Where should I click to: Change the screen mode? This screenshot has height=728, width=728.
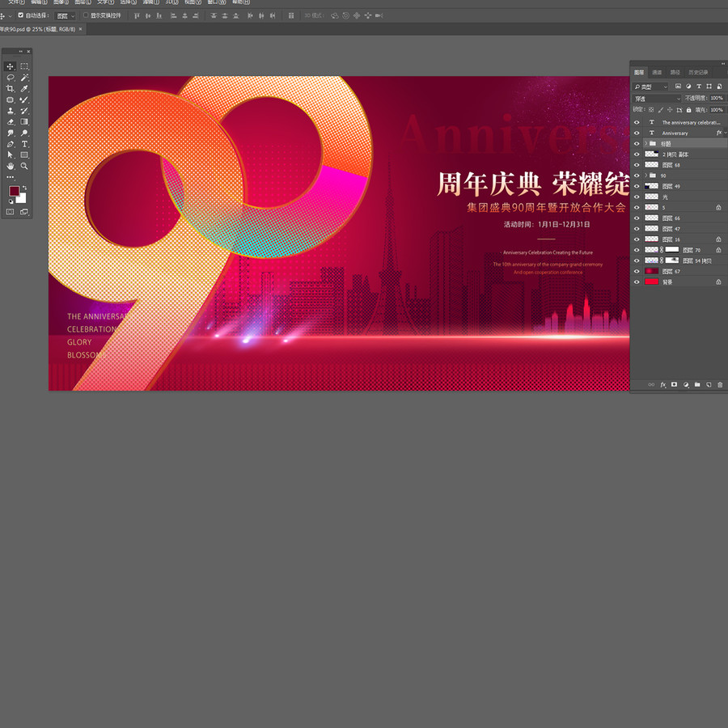coord(24,212)
